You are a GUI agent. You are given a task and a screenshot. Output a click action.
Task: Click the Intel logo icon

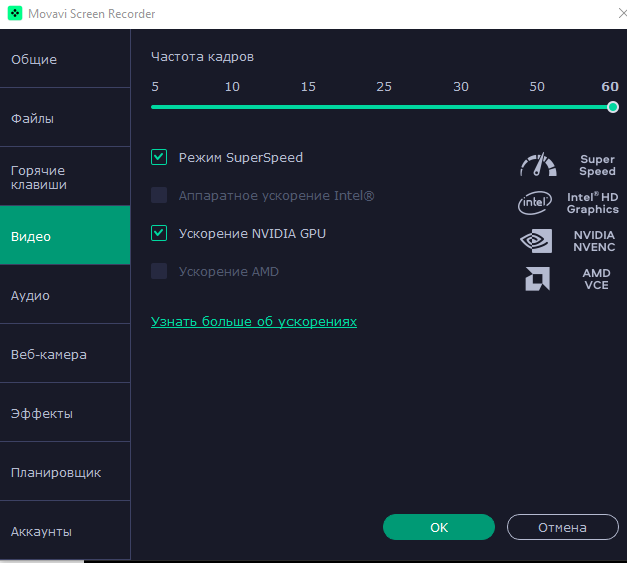click(535, 202)
